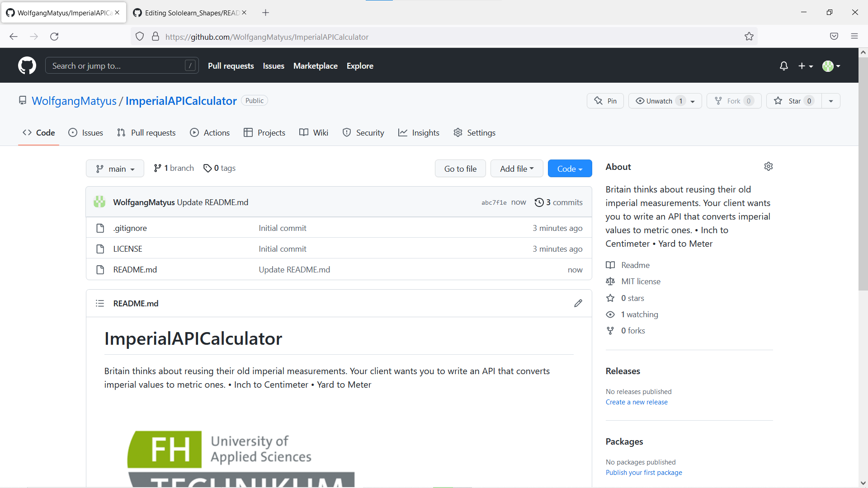Open Firefox Pocket save icon
The image size is (868, 488).
pyautogui.click(x=834, y=37)
